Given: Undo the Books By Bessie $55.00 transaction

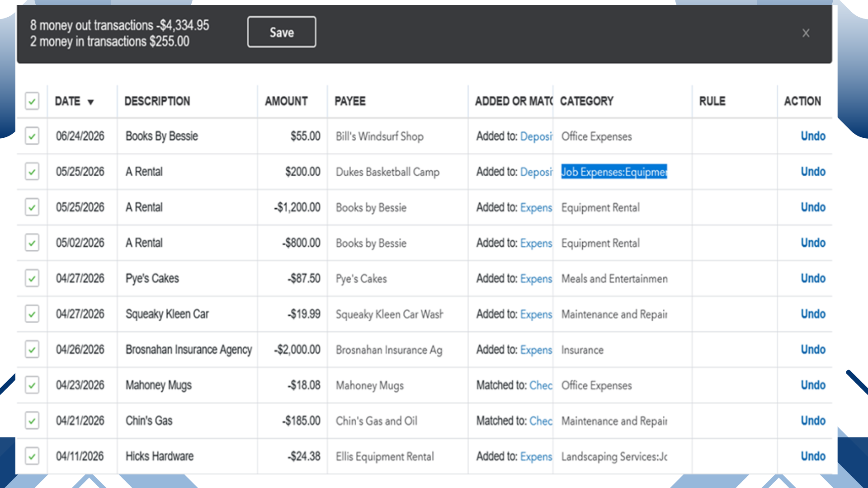Looking at the screenshot, I should [x=813, y=136].
